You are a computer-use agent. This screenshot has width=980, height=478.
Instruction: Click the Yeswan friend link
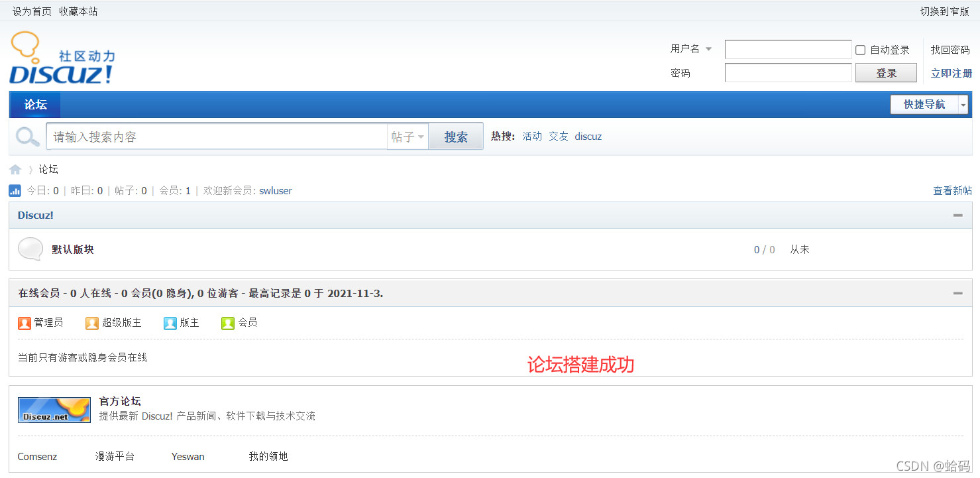click(x=188, y=456)
